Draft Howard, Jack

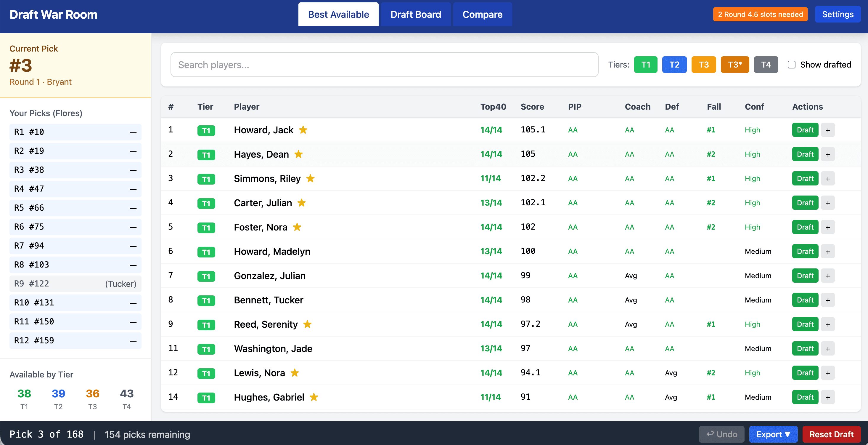click(x=805, y=130)
